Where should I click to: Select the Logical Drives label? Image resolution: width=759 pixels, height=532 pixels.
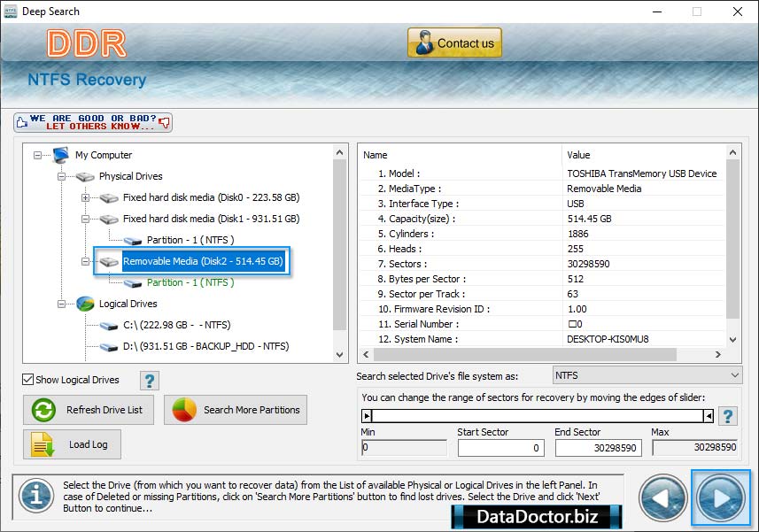pos(128,304)
